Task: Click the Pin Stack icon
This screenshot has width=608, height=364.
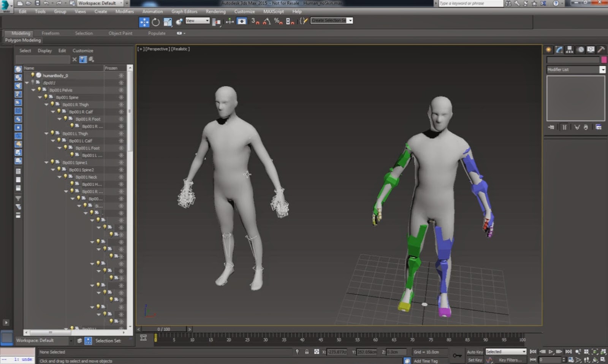Action: click(x=551, y=127)
